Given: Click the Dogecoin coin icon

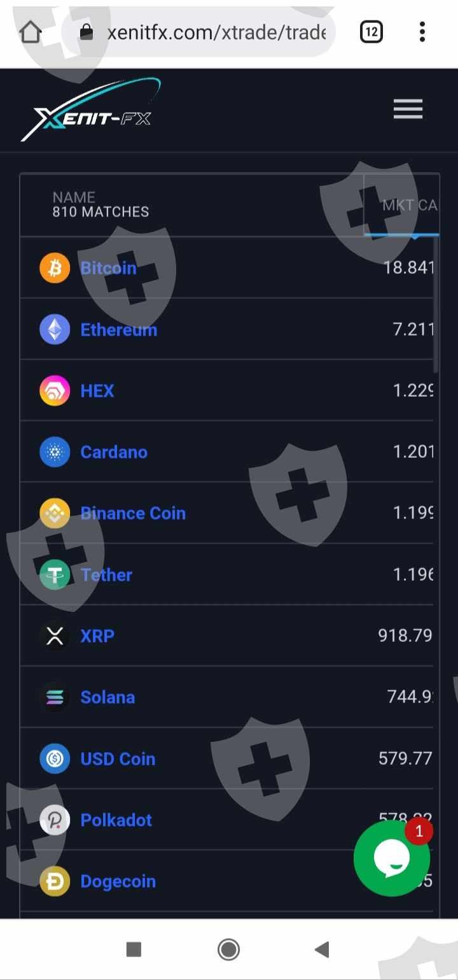Looking at the screenshot, I should pyautogui.click(x=55, y=881).
